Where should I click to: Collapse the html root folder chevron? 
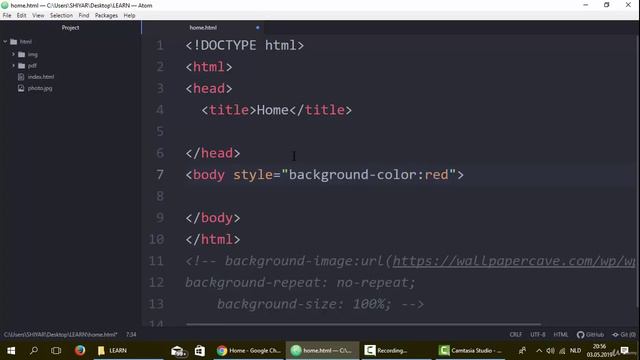click(5, 42)
